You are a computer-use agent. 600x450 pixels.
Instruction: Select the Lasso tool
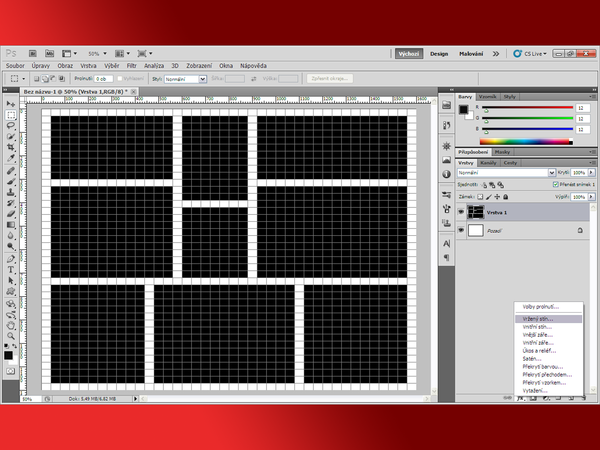11,125
